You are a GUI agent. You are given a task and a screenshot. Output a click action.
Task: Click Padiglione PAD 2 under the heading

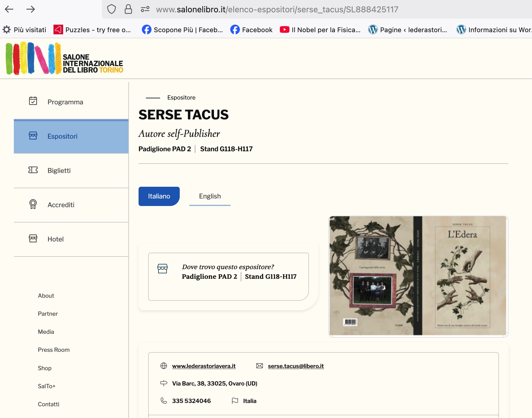tap(165, 149)
